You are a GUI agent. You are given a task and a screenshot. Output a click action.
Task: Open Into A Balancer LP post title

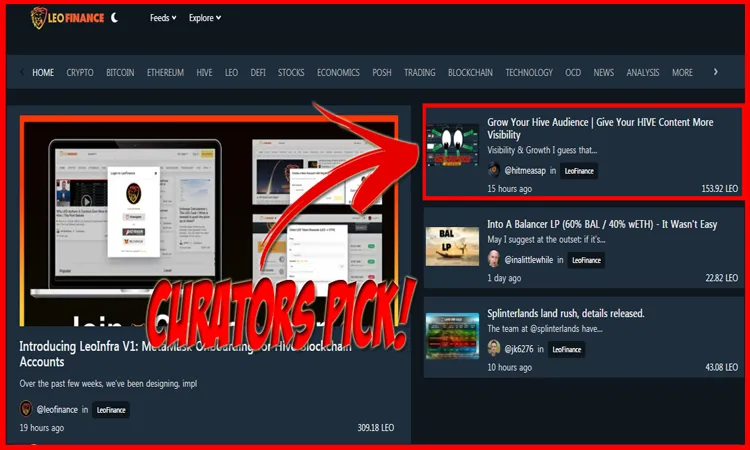(x=602, y=224)
